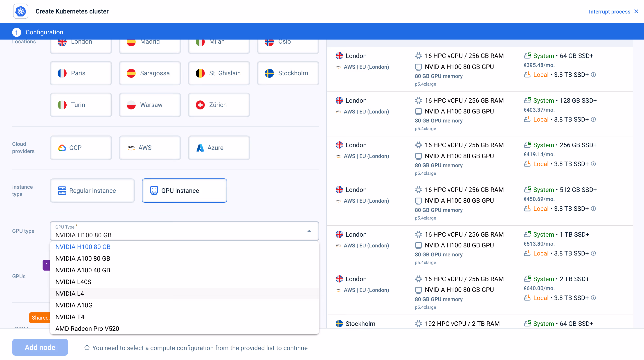Screen dimensions: 644x360
Task: Click the GPU Type input field
Action: click(184, 231)
